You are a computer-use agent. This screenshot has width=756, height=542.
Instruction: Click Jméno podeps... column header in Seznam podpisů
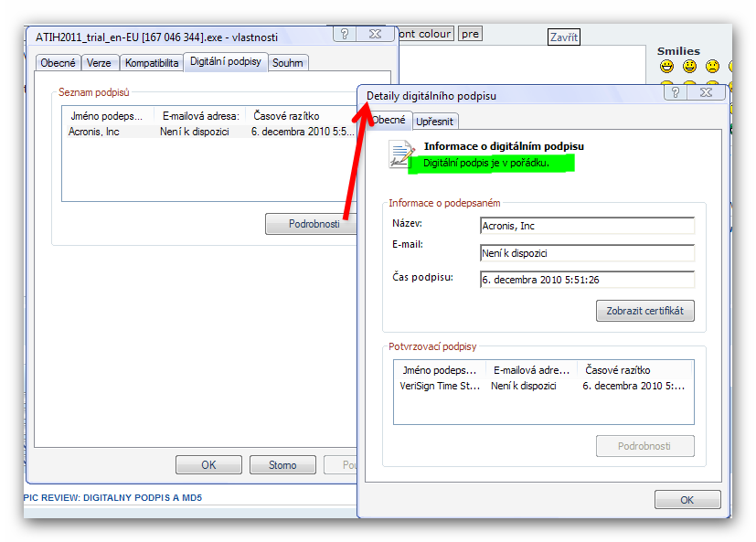pyautogui.click(x=108, y=116)
